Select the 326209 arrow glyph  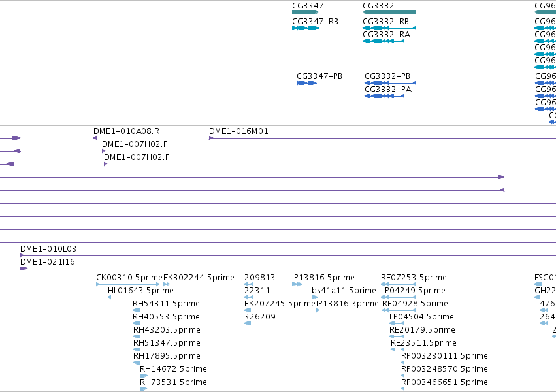tap(248, 323)
